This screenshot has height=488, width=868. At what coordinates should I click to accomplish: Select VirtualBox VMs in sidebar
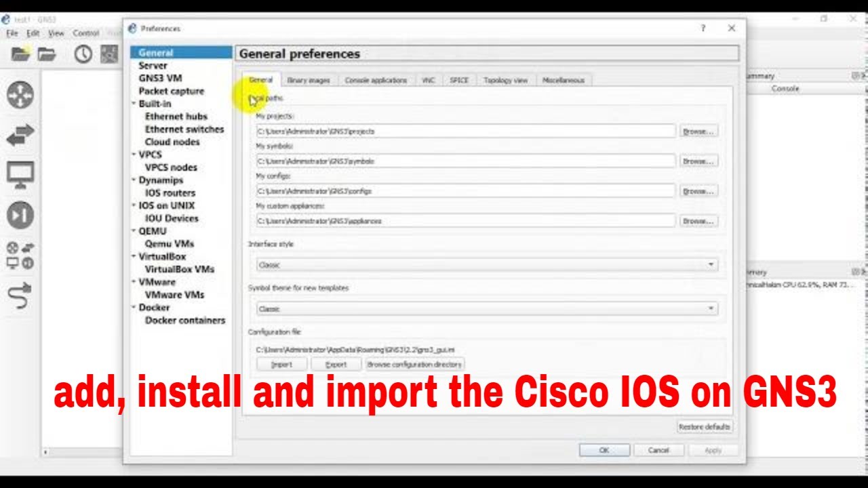[180, 269]
